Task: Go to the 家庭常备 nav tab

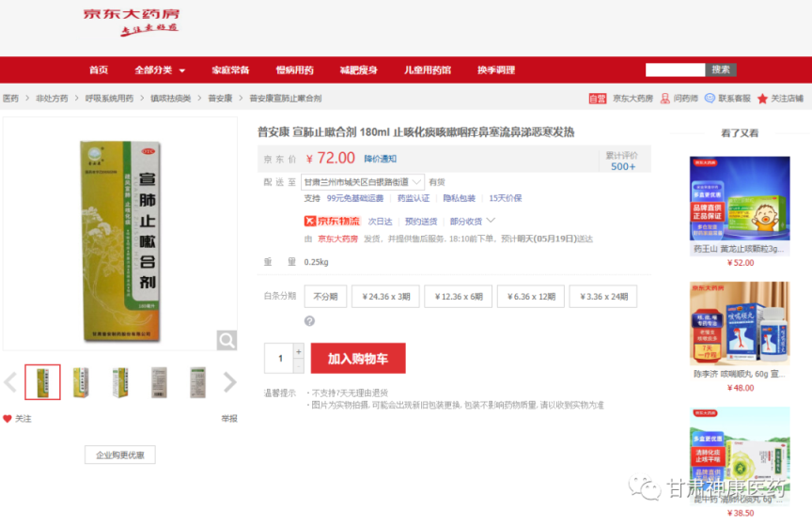Action: [230, 70]
